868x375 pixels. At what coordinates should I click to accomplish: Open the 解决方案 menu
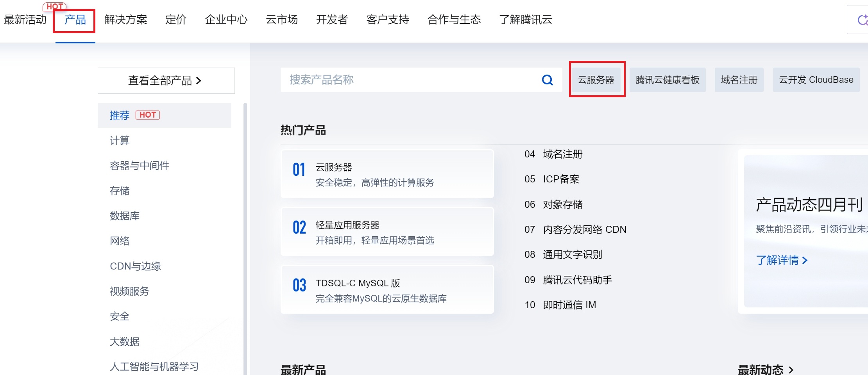click(x=125, y=20)
